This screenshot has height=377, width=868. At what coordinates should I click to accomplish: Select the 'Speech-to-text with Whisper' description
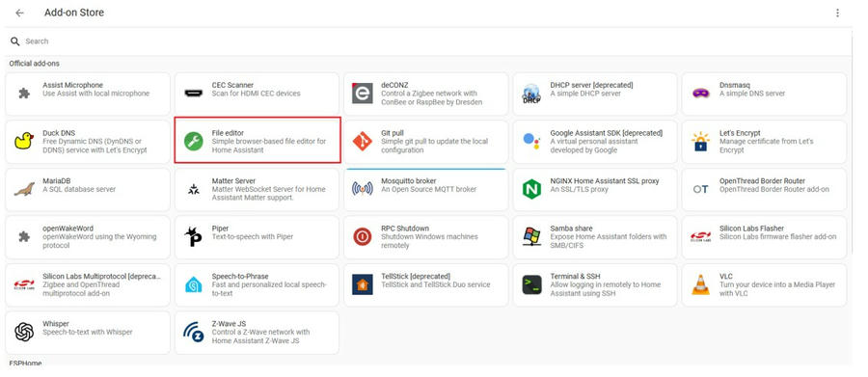click(88, 332)
